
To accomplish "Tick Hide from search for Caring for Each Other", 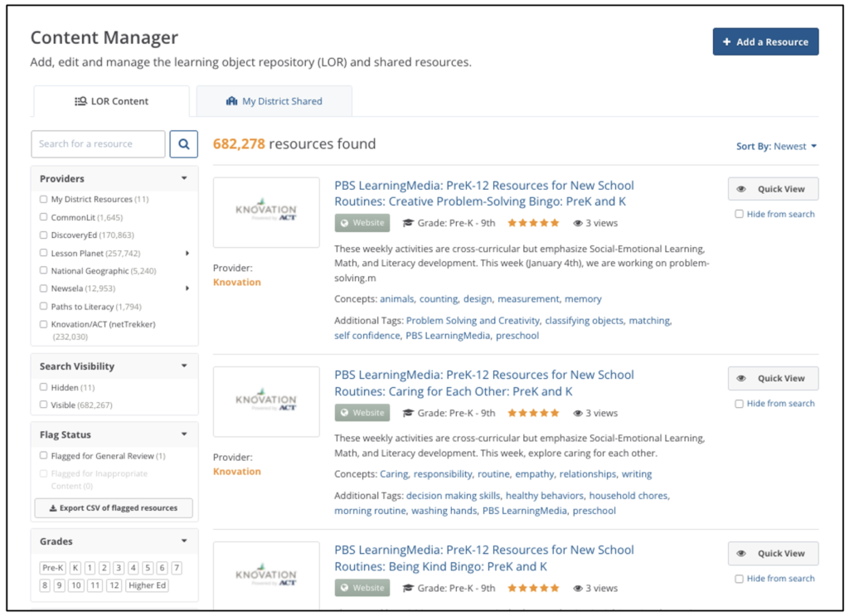I will click(739, 403).
